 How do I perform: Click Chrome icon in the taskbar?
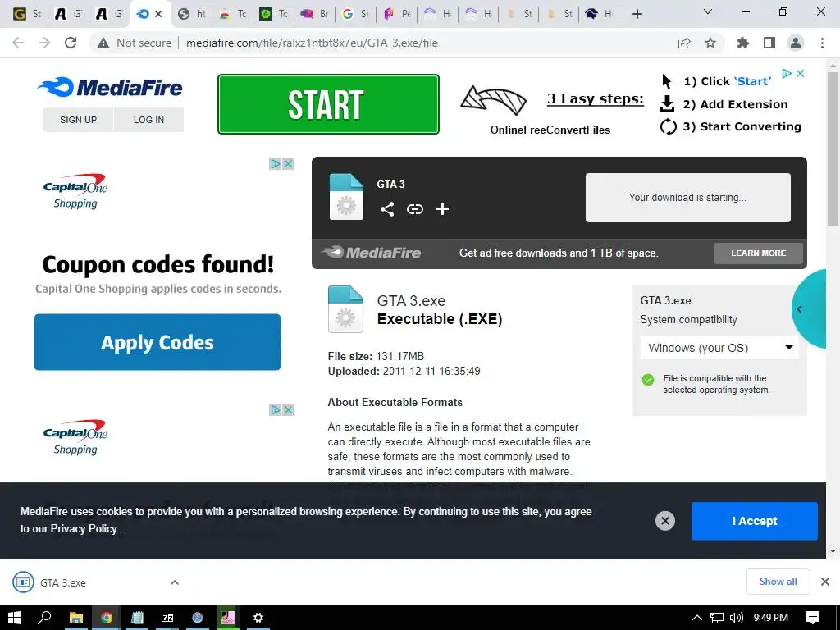[107, 618]
